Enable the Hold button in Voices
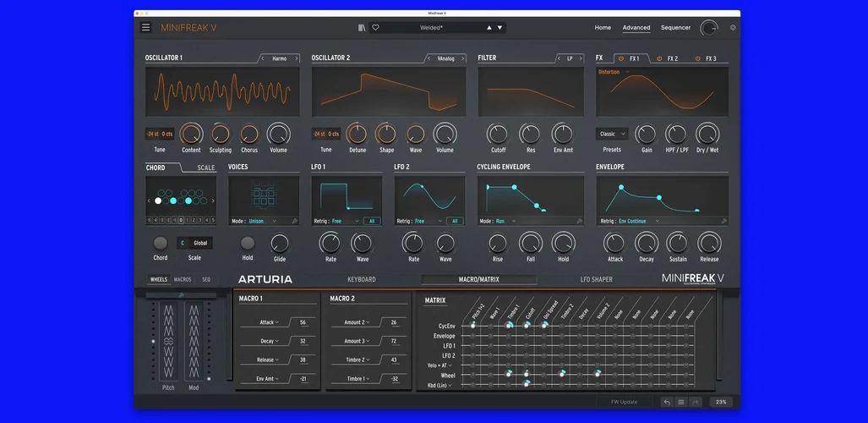The height and width of the screenshot is (423, 868). [248, 243]
